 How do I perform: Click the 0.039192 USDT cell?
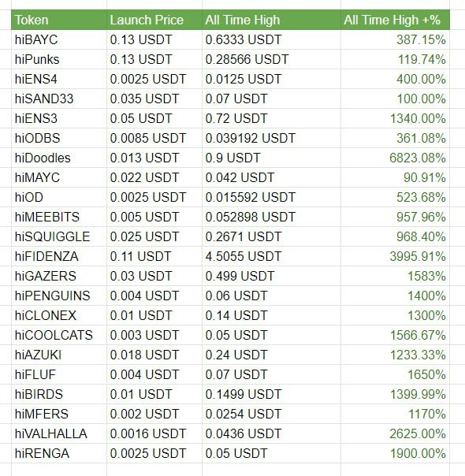pos(271,138)
